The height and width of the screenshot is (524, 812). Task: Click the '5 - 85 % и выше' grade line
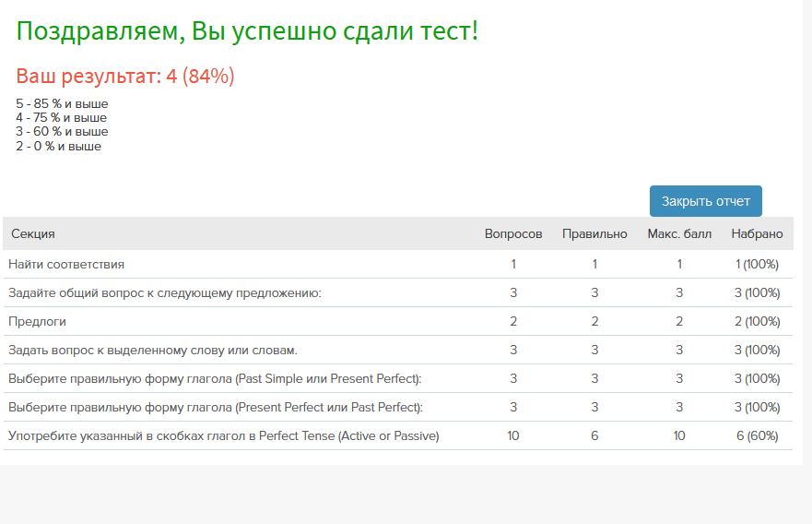(x=62, y=103)
